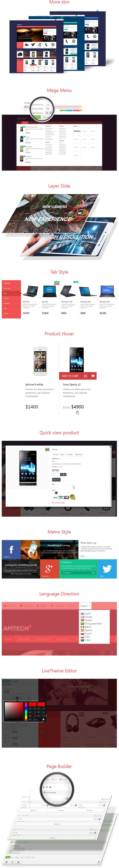Screen dimensions: 119x868
Task: Open the Dell E6400 laptop thumbnail
Action: click(x=31, y=290)
